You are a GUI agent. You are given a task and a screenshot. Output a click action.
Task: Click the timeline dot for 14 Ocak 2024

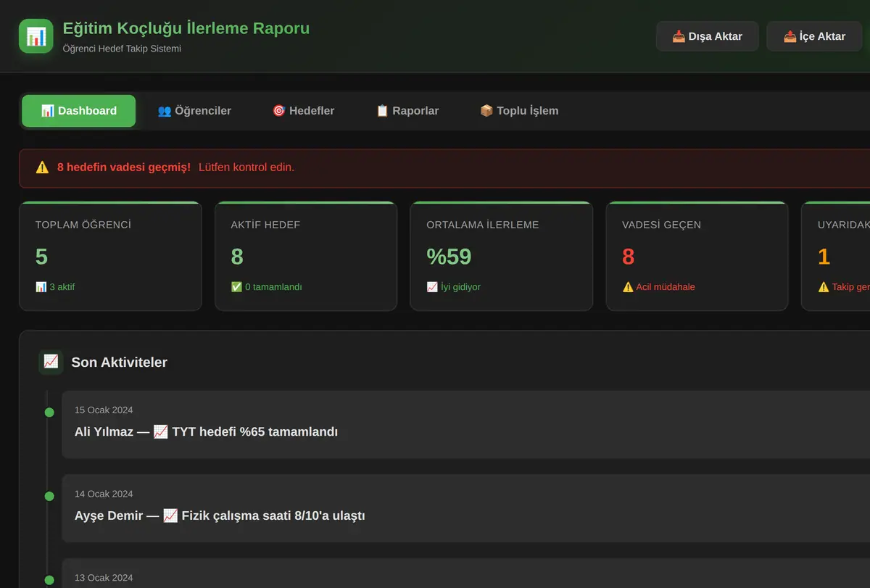coord(49,497)
